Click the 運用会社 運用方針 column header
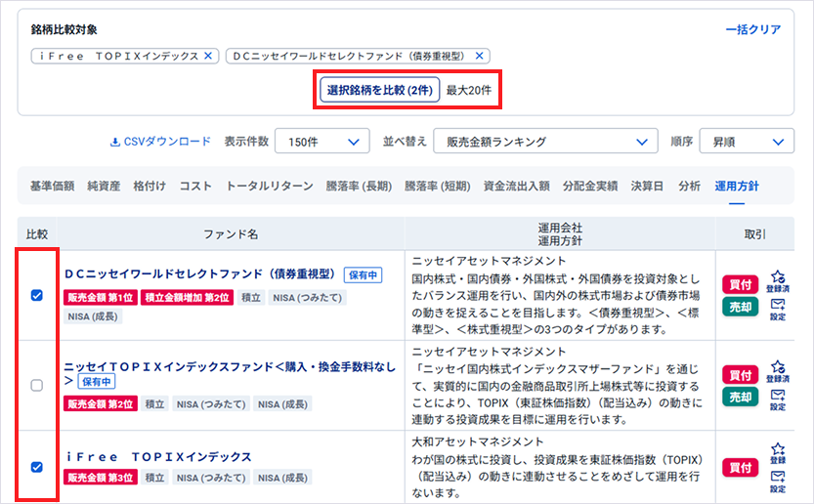 (x=560, y=234)
